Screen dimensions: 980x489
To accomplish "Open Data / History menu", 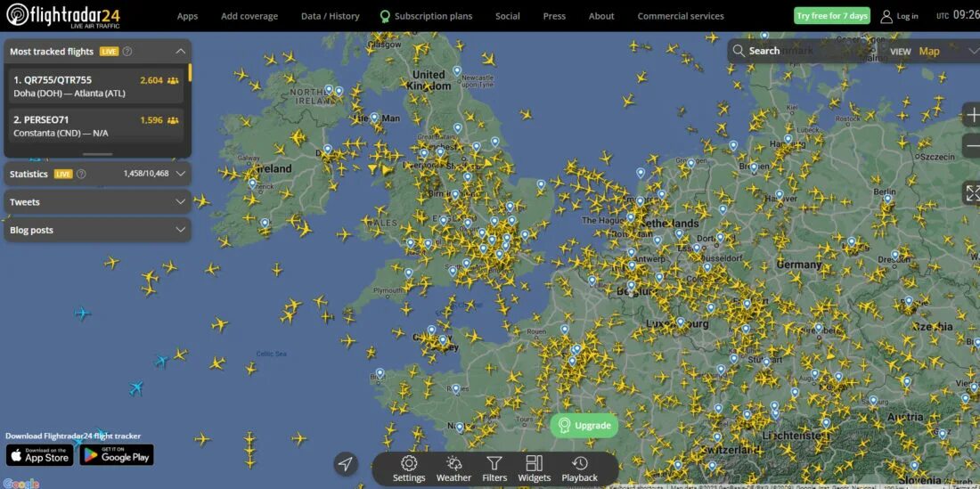I will pyautogui.click(x=330, y=16).
